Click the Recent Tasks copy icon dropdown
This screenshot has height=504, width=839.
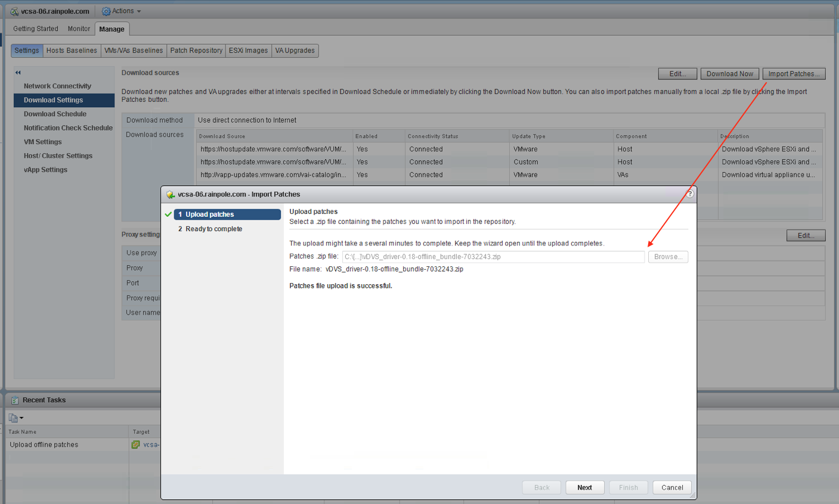click(16, 418)
